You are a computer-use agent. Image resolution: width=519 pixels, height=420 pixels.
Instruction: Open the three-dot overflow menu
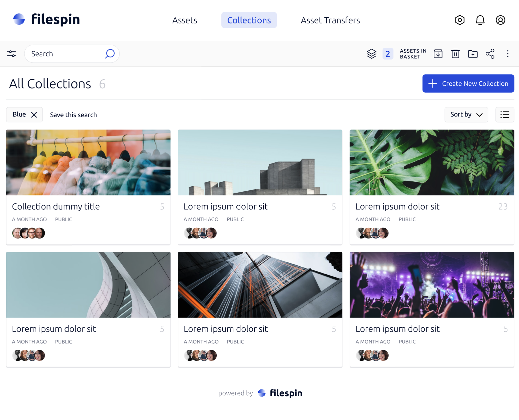(507, 53)
